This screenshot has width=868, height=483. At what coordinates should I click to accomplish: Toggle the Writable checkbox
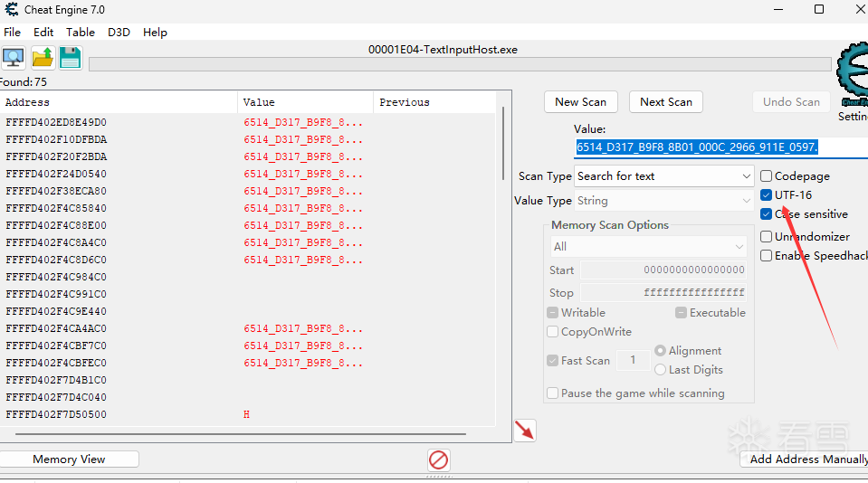click(552, 313)
